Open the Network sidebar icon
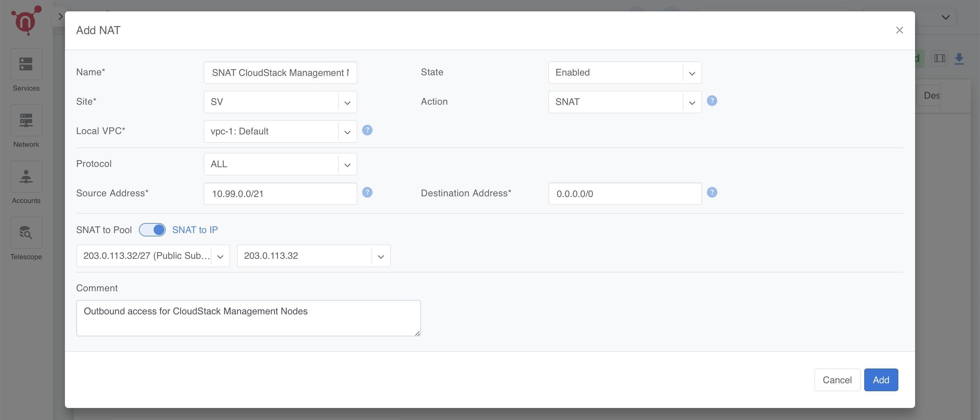This screenshot has width=980, height=420. point(26,120)
